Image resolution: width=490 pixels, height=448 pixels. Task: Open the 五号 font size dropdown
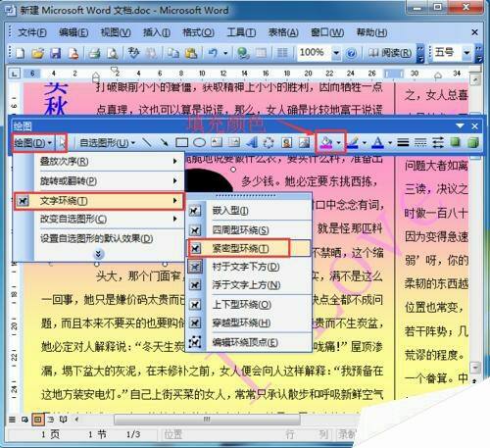click(x=466, y=53)
